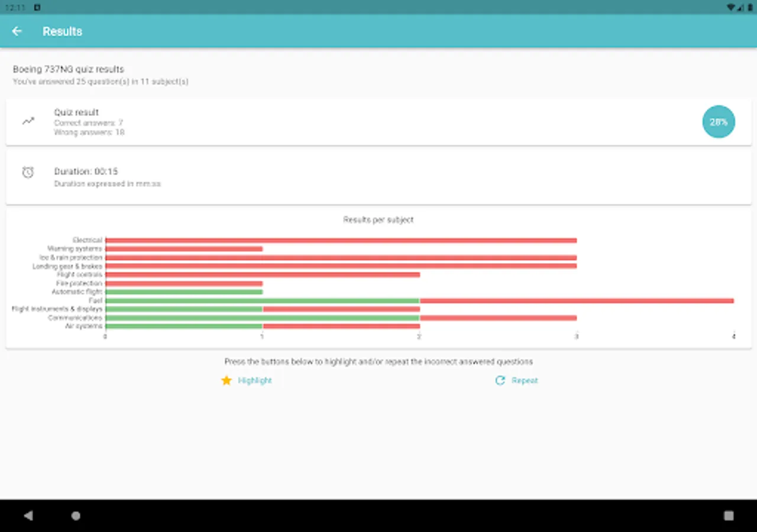Click the alarm clock icon beside Duration
Viewport: 757px width, 532px height.
click(x=28, y=173)
